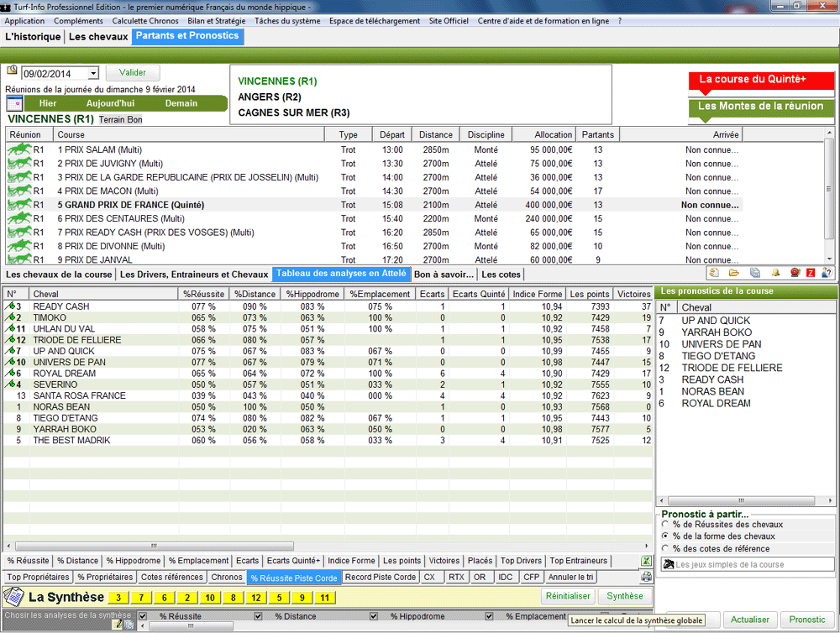
Task: Select '% de Réussites des chevaux' radio option
Action: point(665,525)
